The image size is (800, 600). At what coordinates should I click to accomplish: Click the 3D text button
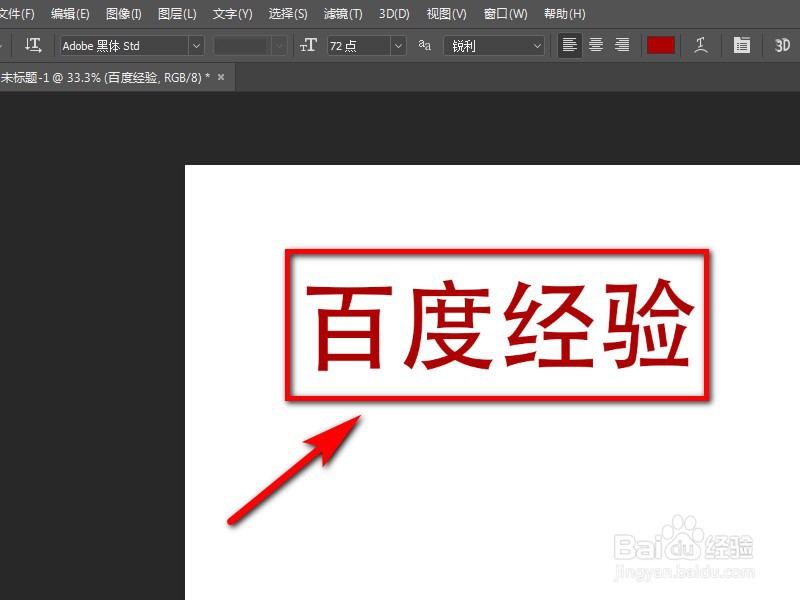click(x=782, y=45)
